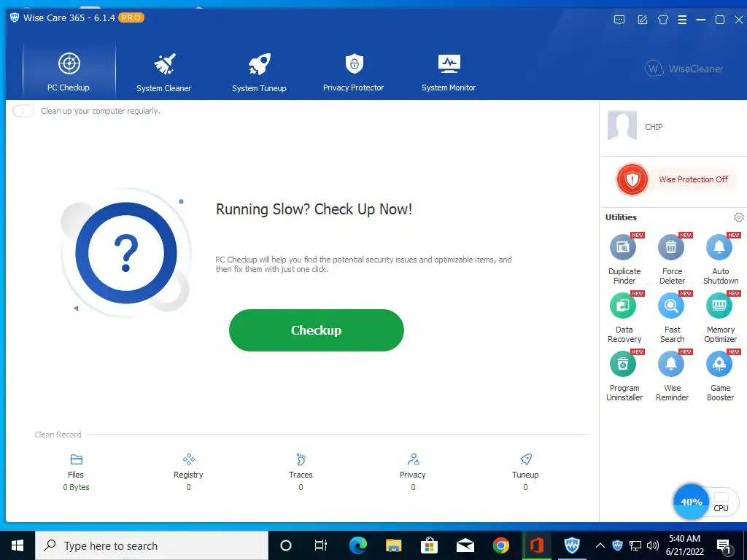Open Mail app from taskbar
Screen dimensions: 747x560
(465, 545)
